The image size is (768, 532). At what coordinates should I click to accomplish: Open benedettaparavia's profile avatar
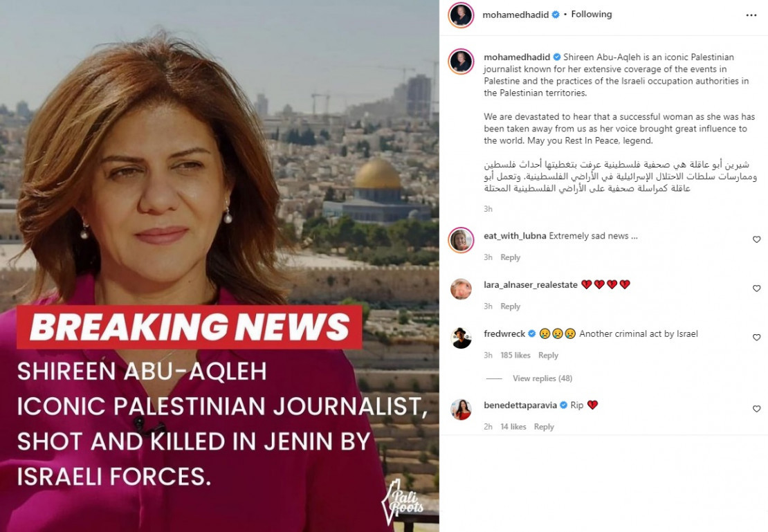point(461,410)
